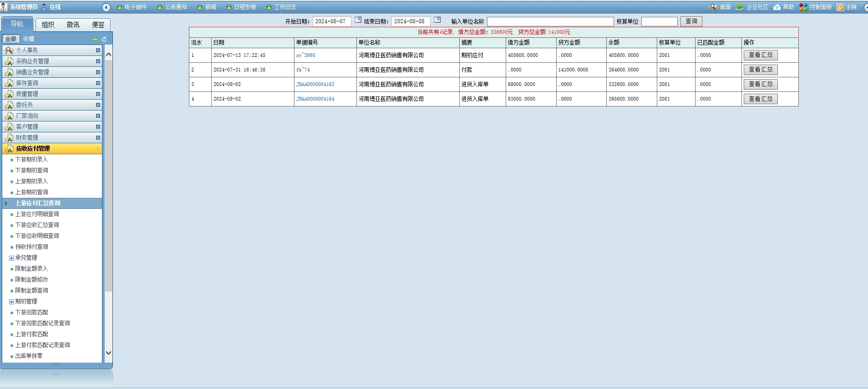Expand the 承兑管理 tree node
The image size is (868, 389).
(11, 258)
